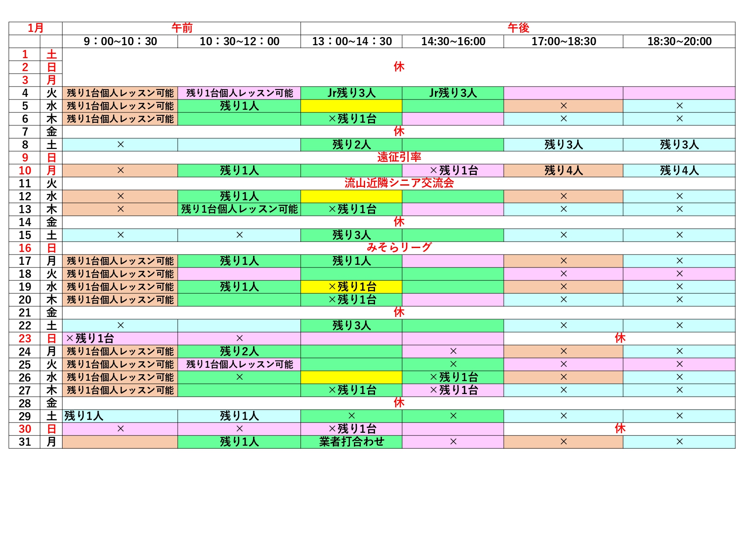Screen dimensions: 756x534
Task: Select the red date number '16'
Action: [x=25, y=248]
